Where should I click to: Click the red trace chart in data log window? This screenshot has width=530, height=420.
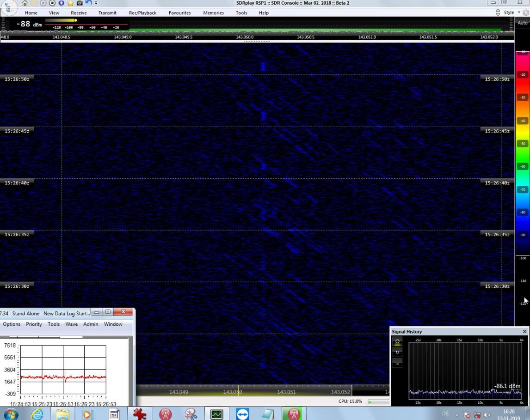63,370
